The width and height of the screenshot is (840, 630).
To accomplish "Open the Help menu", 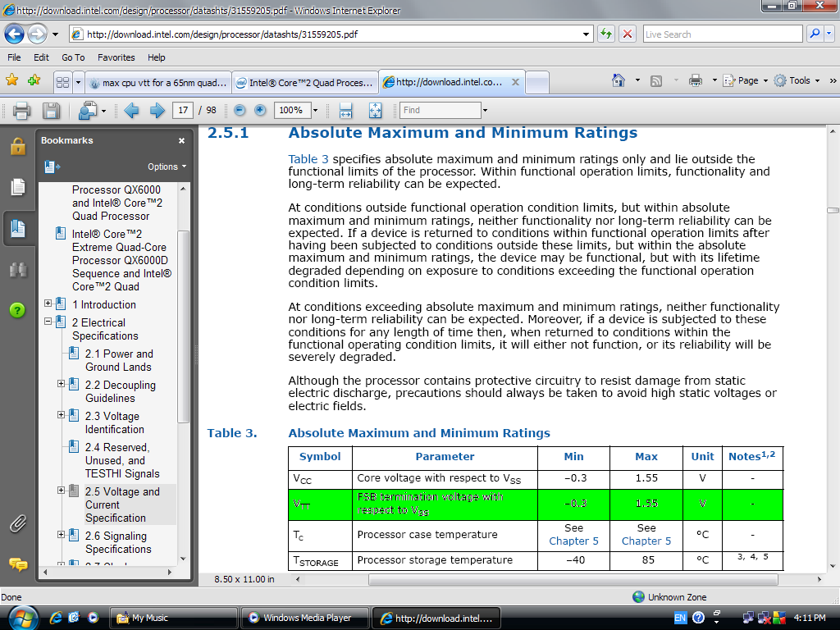I will (157, 57).
